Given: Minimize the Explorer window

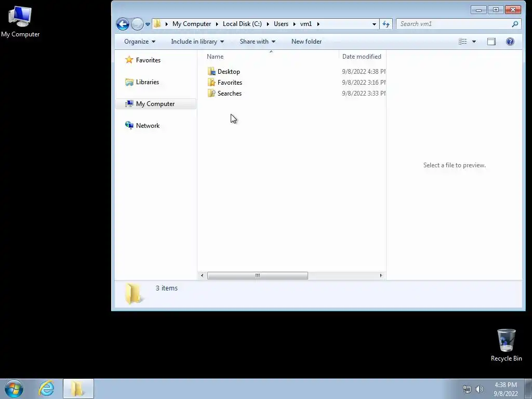Looking at the screenshot, I should click(x=478, y=10).
